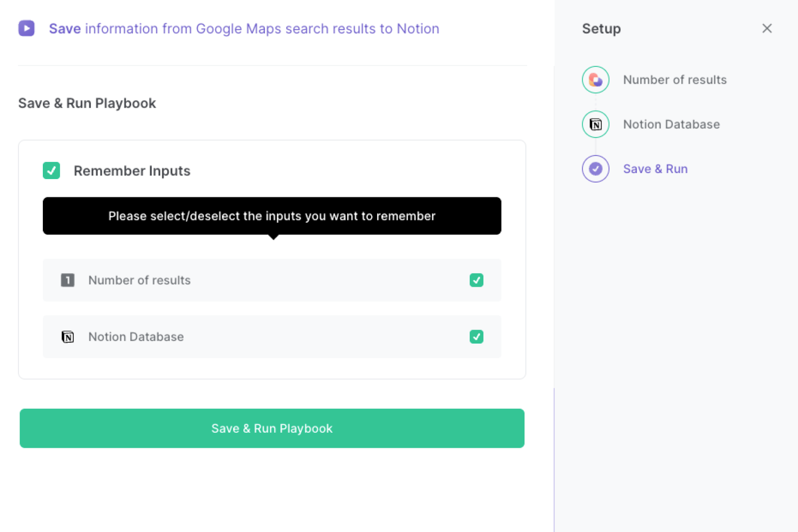Click the 'Setup' panel heading
Viewport: 798px width, 532px height.
(601, 28)
